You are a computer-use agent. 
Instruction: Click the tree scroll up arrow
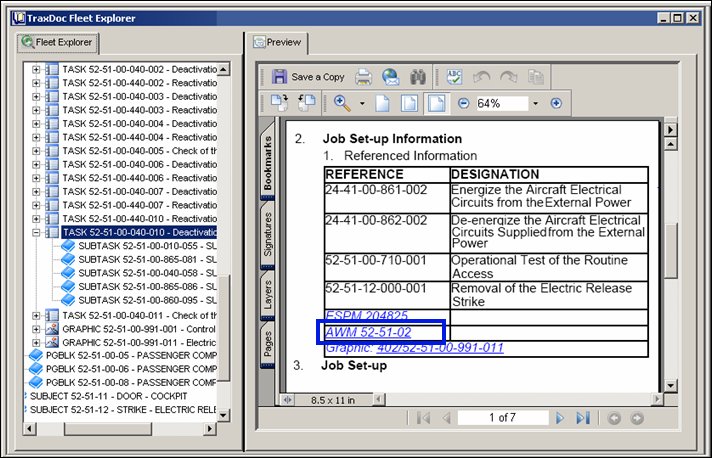(223, 69)
